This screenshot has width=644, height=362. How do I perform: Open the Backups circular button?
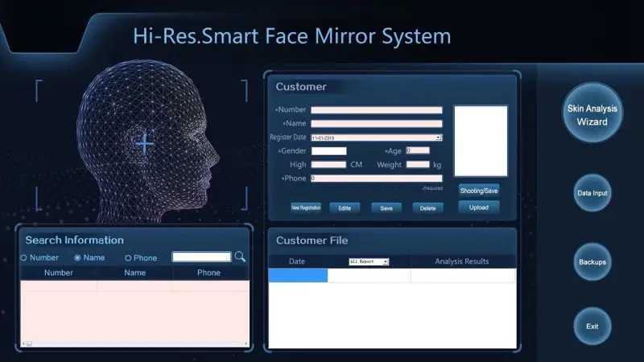coord(592,262)
